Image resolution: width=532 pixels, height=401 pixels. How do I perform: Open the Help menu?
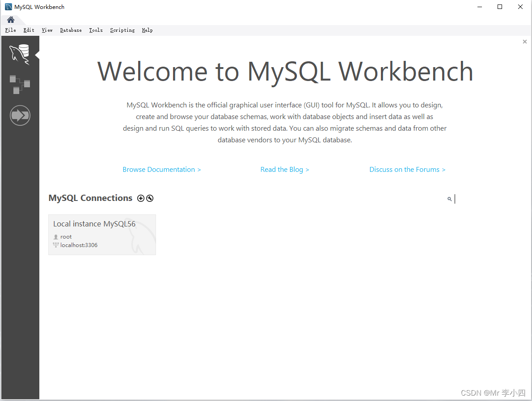pos(147,30)
